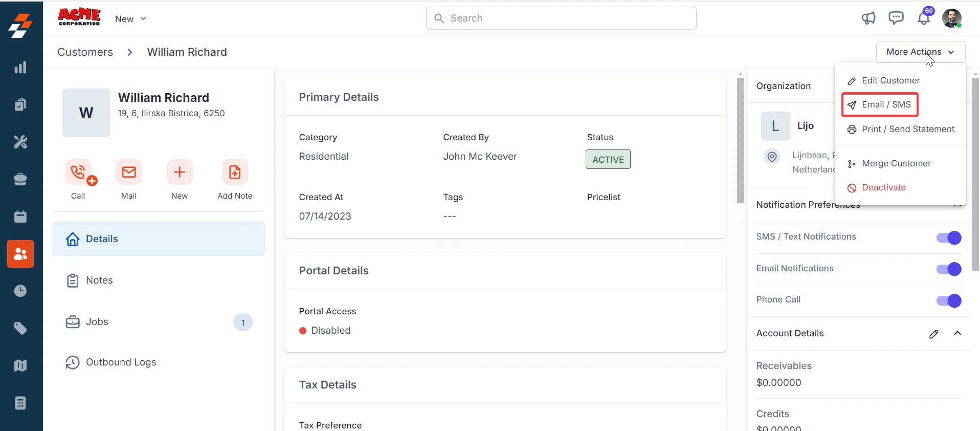Open the megaphone announcements icon

click(x=868, y=18)
